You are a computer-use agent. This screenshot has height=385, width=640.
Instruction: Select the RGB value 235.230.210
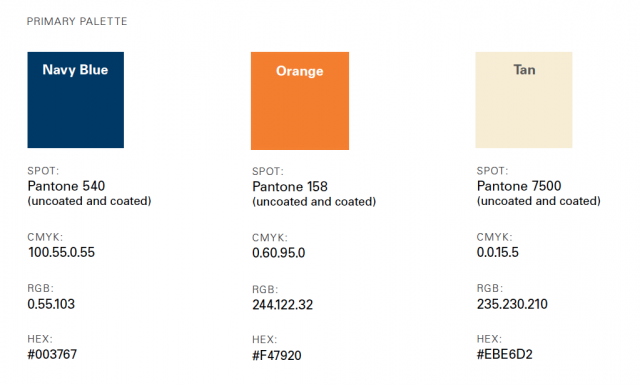[x=512, y=304]
